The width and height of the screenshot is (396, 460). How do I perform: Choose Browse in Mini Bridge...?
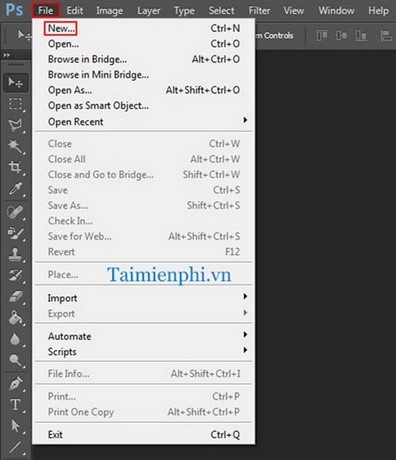click(x=144, y=75)
